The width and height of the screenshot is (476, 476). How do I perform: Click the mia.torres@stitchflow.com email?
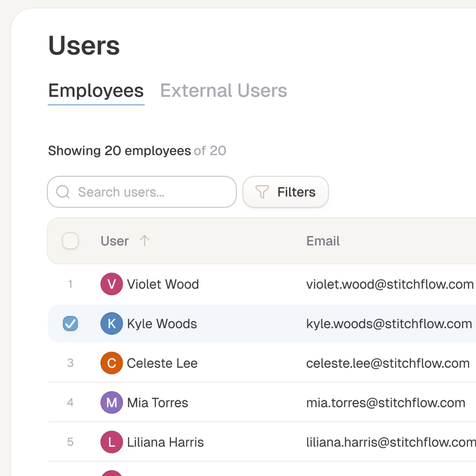386,403
